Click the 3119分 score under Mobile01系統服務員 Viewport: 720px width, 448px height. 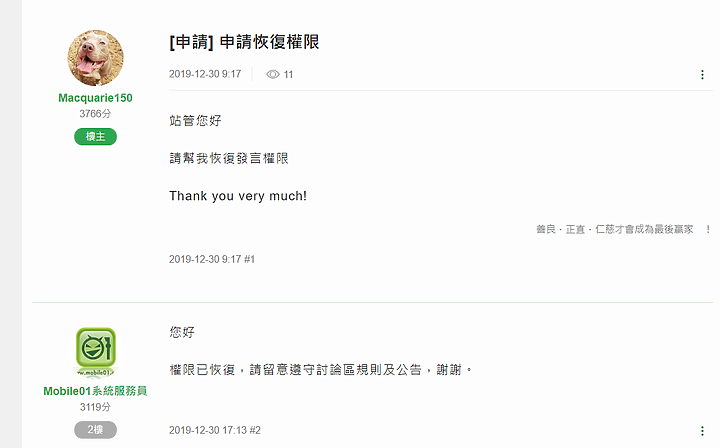click(95, 407)
